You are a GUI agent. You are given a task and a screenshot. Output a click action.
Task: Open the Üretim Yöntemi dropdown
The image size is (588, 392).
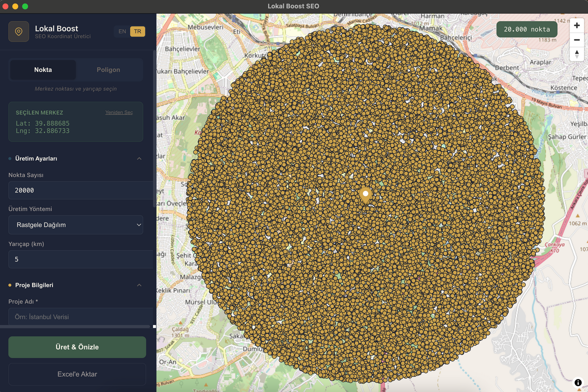pyautogui.click(x=76, y=225)
